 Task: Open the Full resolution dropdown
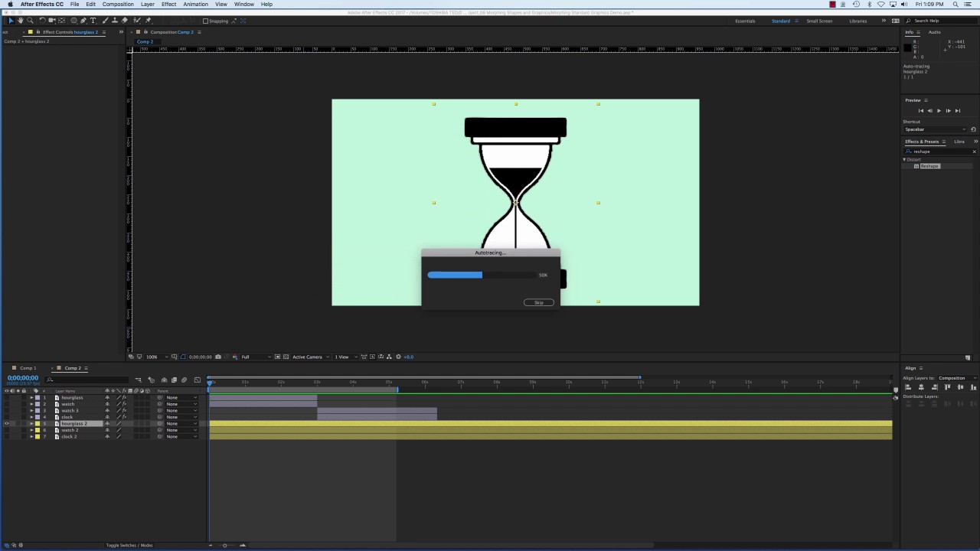[x=255, y=357]
